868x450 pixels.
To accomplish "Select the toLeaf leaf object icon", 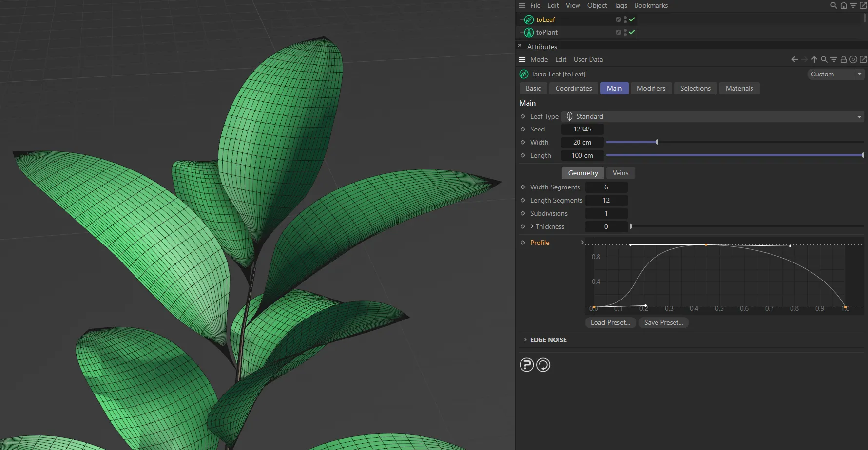I will (x=528, y=19).
